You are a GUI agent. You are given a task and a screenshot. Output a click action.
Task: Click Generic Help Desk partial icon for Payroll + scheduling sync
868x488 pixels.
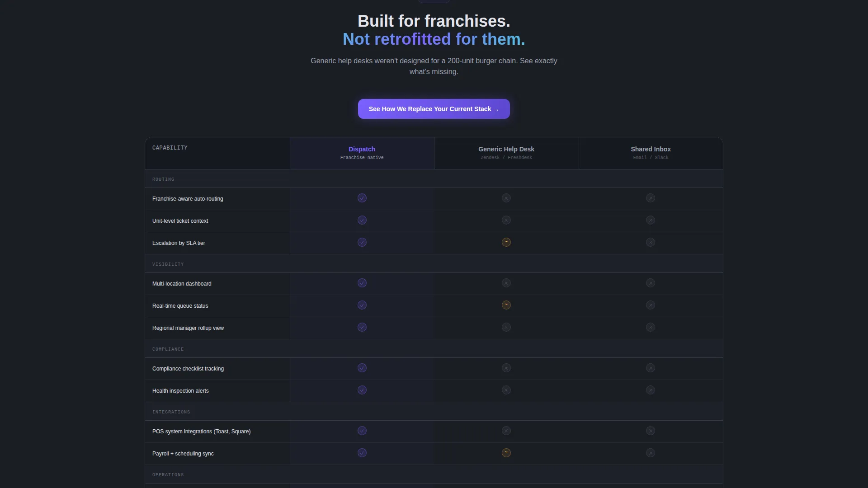point(506,453)
